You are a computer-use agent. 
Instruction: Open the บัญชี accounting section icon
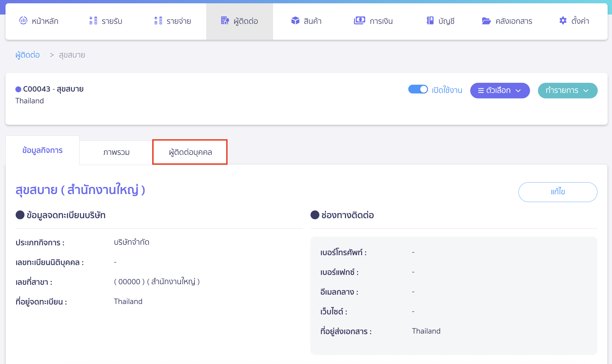point(430,21)
